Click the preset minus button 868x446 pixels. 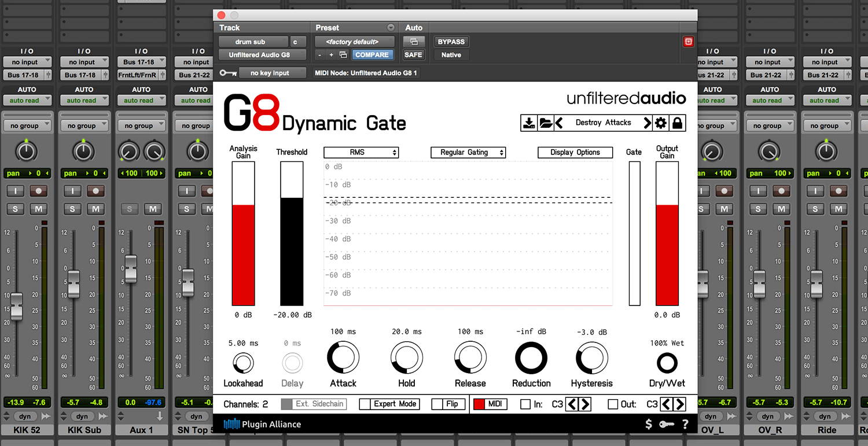320,55
